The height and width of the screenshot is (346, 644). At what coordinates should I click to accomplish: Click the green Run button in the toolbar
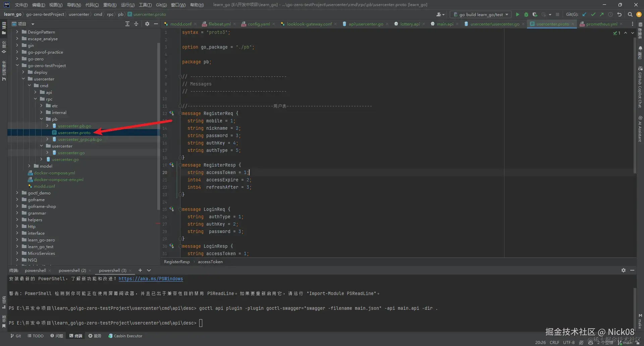tap(517, 14)
